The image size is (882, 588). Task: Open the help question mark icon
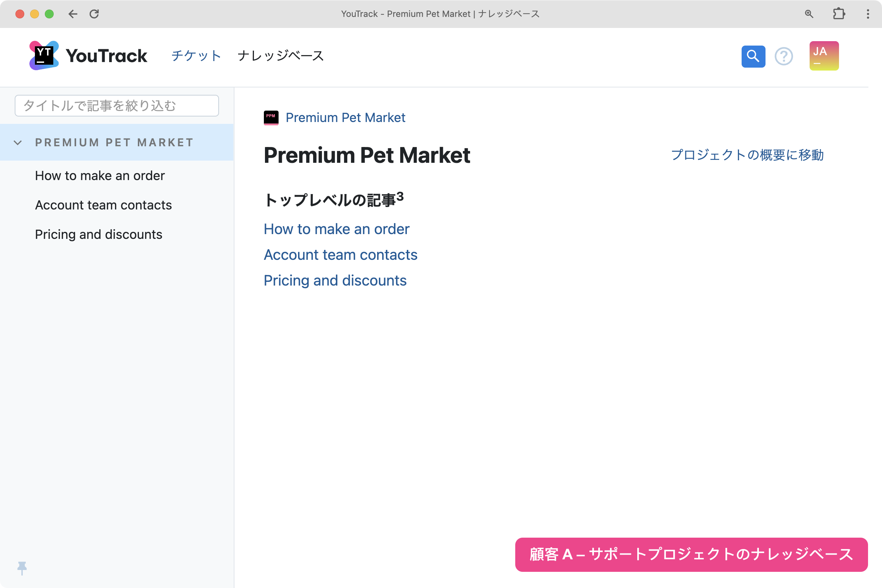[x=784, y=56]
